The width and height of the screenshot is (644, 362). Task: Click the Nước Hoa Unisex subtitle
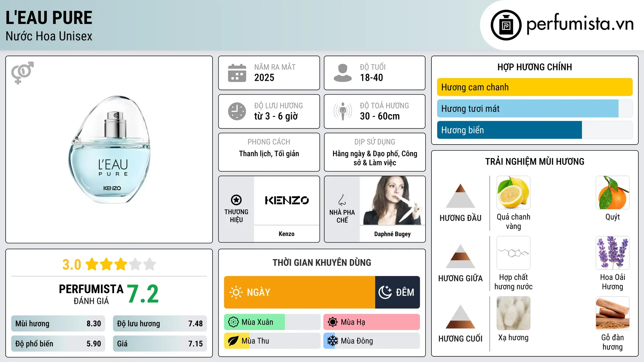[49, 36]
